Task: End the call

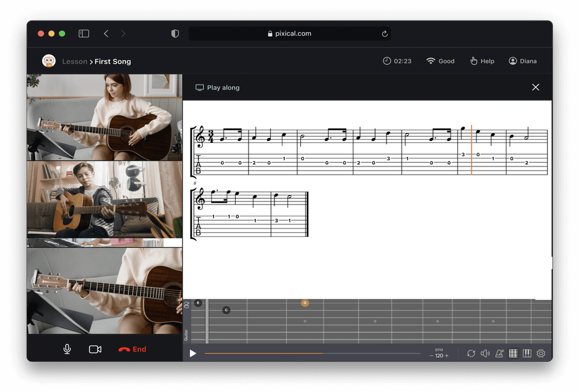Action: click(x=133, y=349)
